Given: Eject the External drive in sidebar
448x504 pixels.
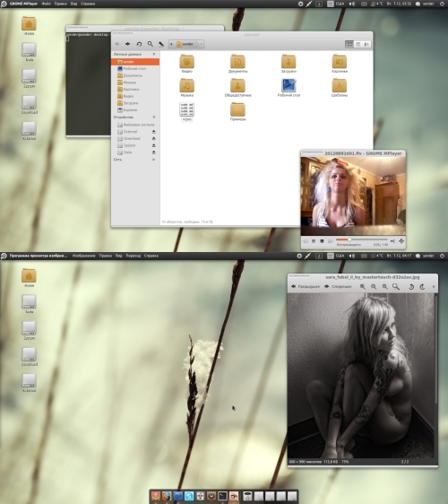Looking at the screenshot, I should click(153, 132).
